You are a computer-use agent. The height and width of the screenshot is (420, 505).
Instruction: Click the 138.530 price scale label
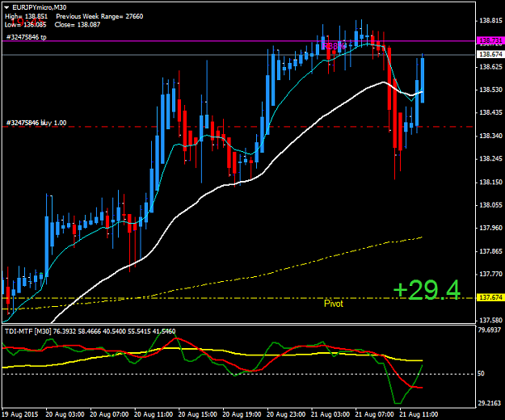(490, 90)
